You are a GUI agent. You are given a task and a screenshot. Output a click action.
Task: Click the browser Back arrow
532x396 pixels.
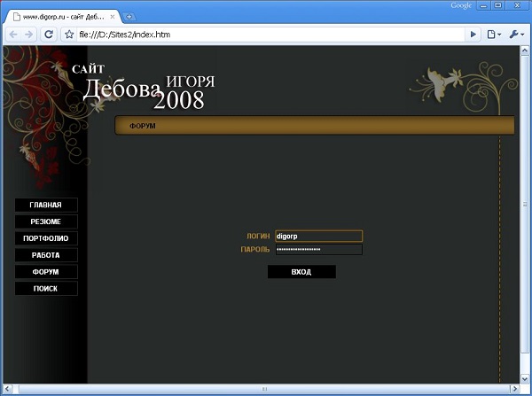coord(12,35)
